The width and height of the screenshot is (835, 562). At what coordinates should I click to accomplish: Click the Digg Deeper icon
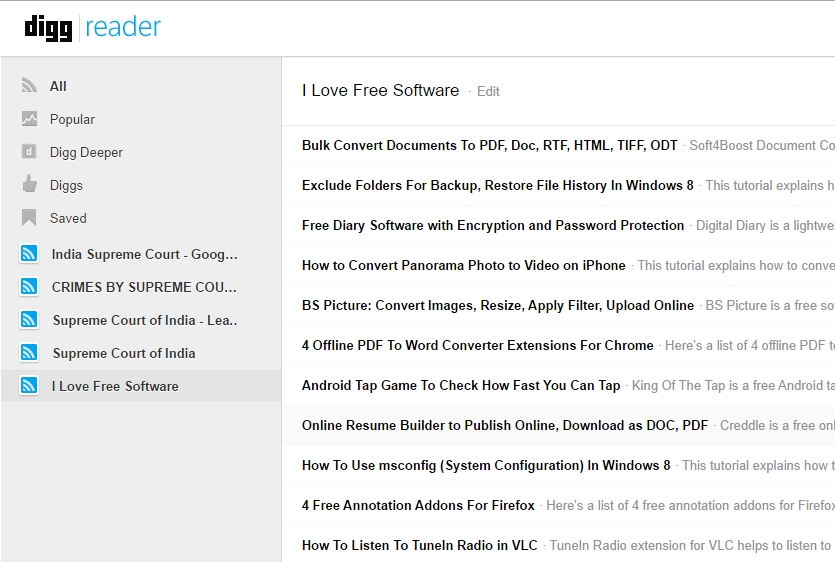tap(29, 152)
